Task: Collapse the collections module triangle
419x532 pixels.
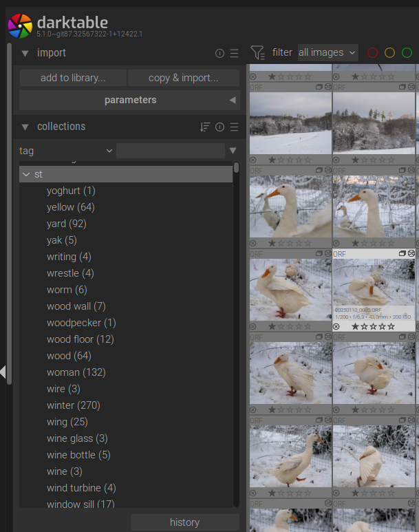Action: (25, 127)
